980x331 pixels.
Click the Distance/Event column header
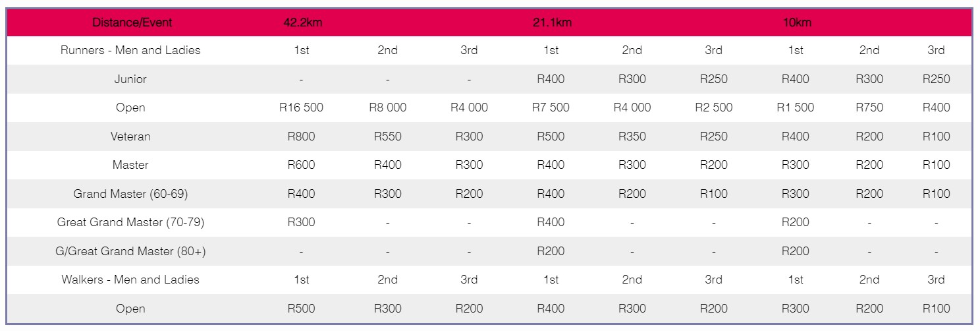pos(132,22)
